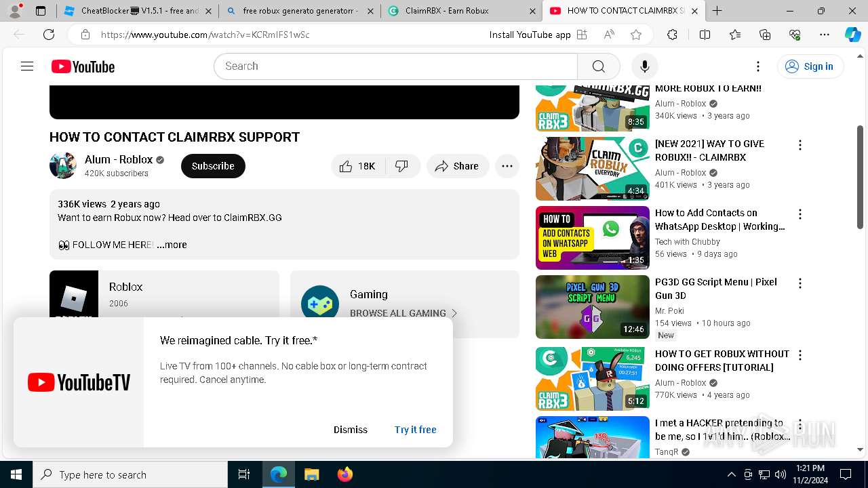Open Pixel Gun 3D Script Menu thumbnail
Viewport: 868px width, 488px height.
593,307
